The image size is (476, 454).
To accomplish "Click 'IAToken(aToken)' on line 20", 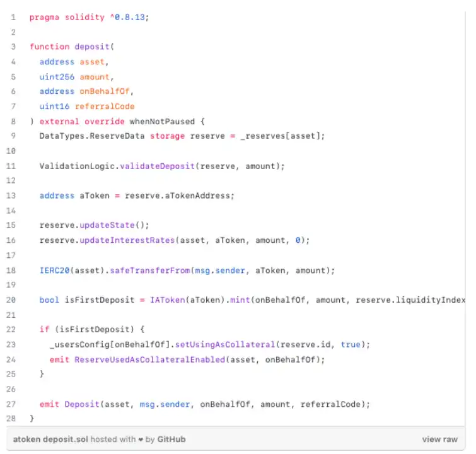I will pos(187,300).
